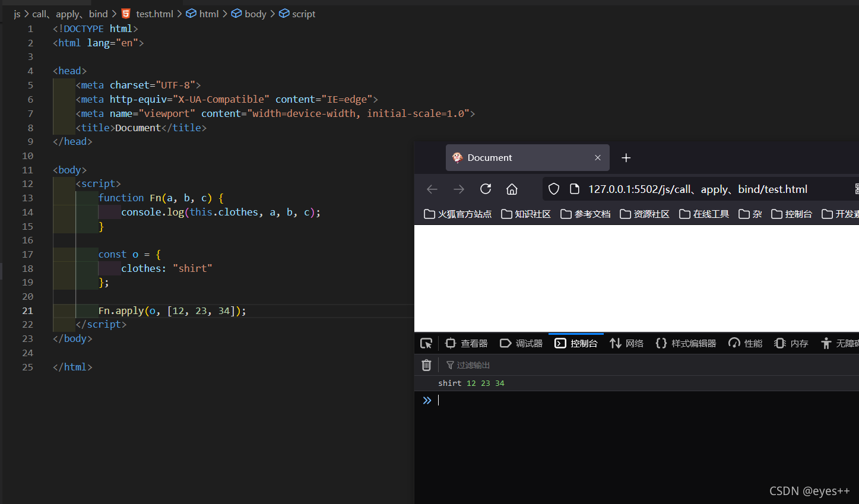Close the Document browser tab
The width and height of the screenshot is (859, 504).
[x=598, y=158]
